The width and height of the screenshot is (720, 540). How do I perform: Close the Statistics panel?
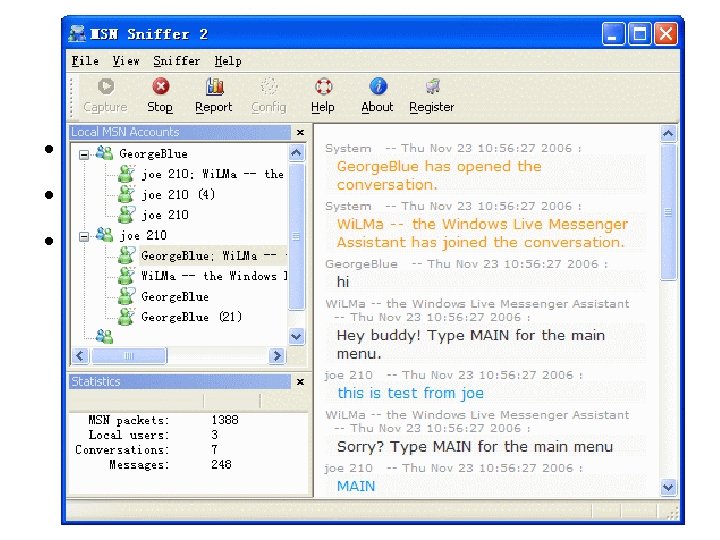pyautogui.click(x=300, y=382)
